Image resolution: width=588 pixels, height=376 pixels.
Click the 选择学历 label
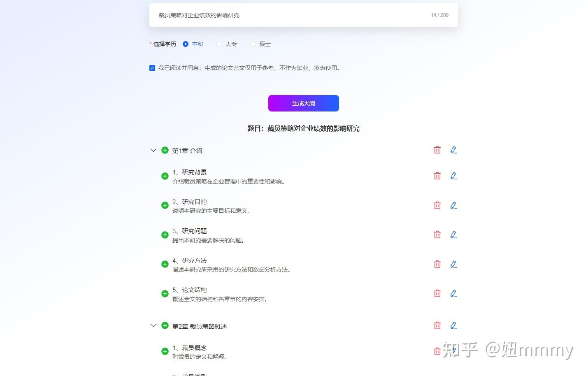[x=165, y=44]
